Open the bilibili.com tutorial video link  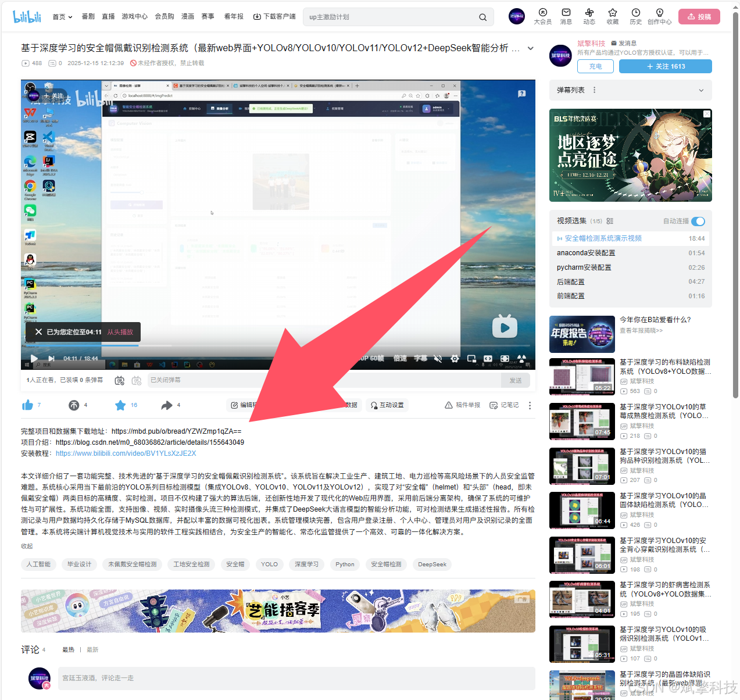pos(126,453)
